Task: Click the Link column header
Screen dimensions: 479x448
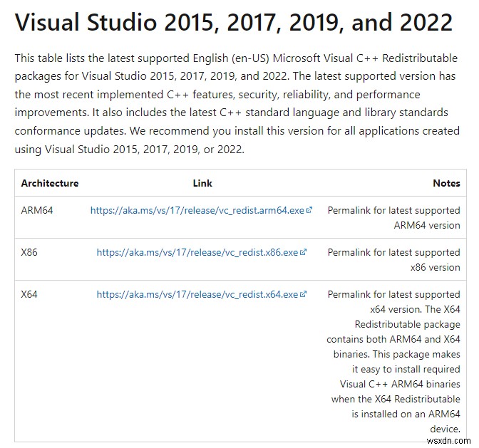Action: tap(202, 183)
